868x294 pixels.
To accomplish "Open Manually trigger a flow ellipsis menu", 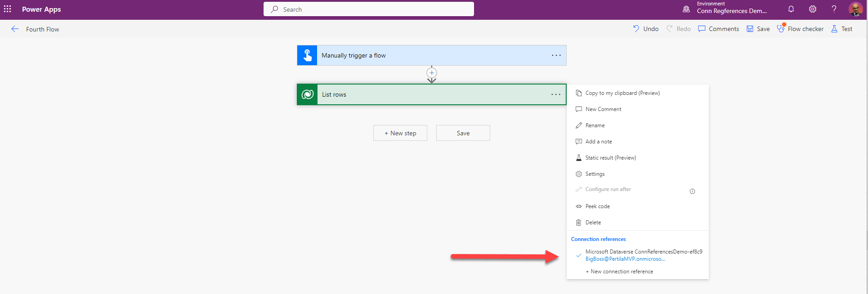I will pyautogui.click(x=556, y=55).
